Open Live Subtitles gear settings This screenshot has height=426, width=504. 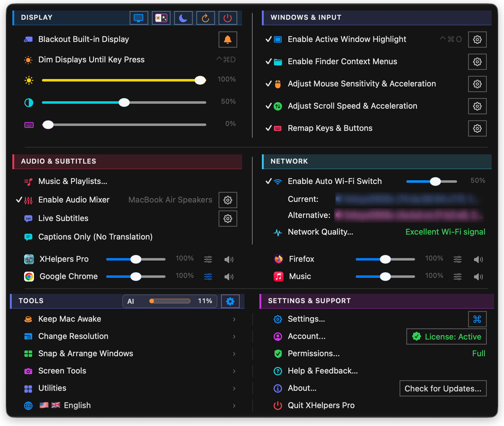[x=228, y=219]
